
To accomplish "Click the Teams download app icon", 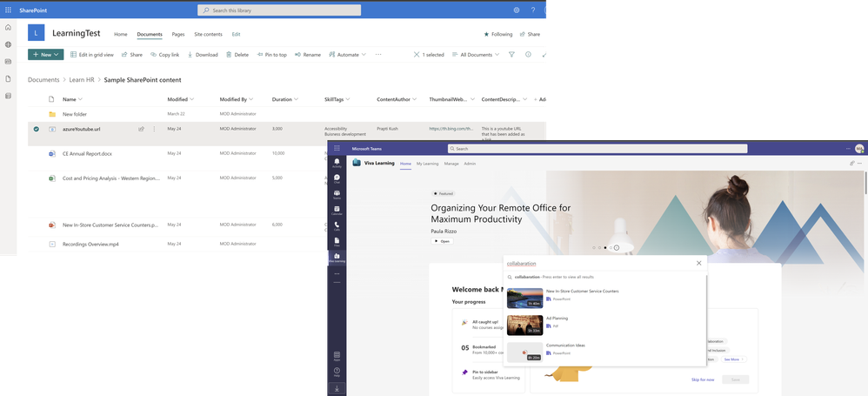I will tap(337, 388).
